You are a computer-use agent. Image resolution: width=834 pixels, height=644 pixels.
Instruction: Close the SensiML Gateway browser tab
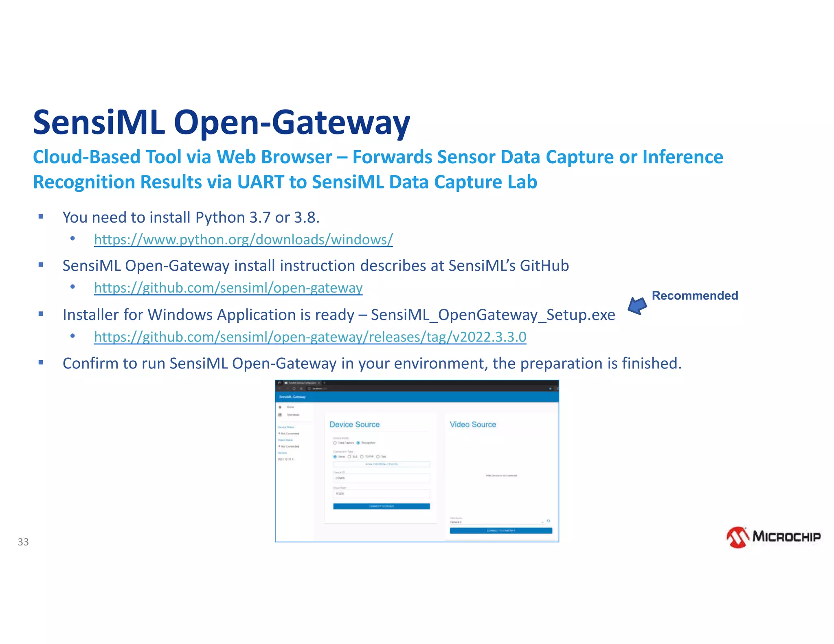[319, 383]
